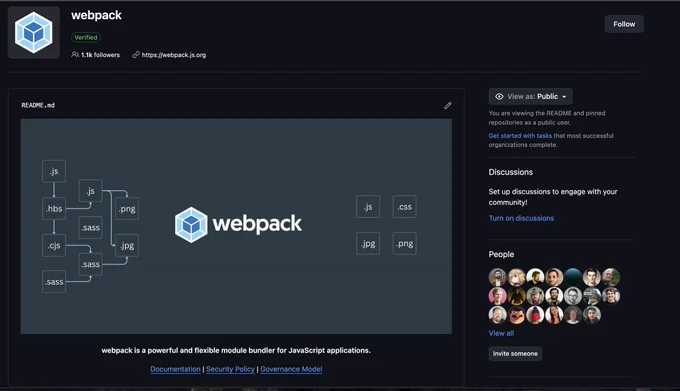Open the https://webpack.js.org website link

tap(173, 55)
